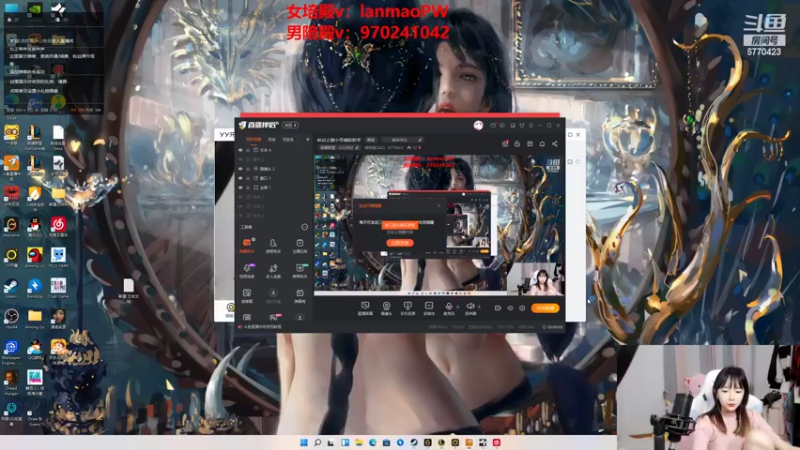The height and width of the screenshot is (450, 800).
Task: Open Windows Start menu
Action: tap(304, 442)
